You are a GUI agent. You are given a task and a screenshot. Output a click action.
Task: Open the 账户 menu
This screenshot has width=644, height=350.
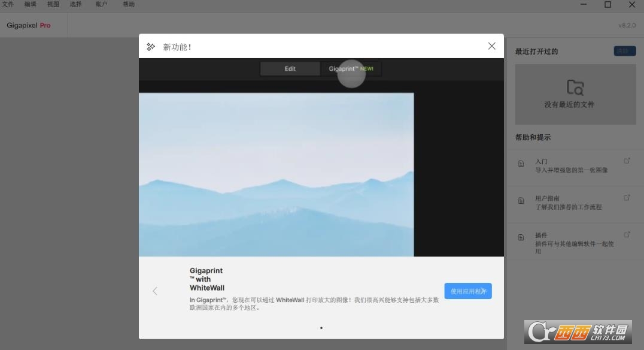pos(101,4)
